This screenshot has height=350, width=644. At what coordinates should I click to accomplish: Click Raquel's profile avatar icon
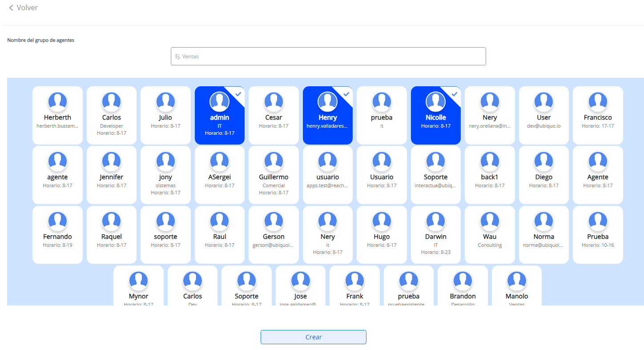pos(111,221)
